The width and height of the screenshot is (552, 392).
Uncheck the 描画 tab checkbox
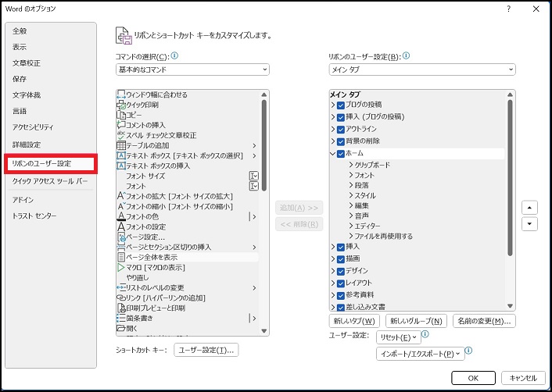(x=340, y=259)
